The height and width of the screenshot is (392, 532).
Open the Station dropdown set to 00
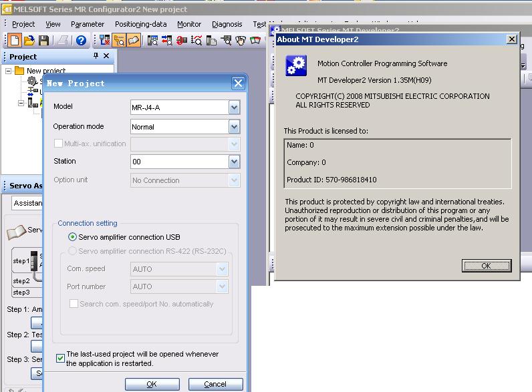tap(233, 162)
